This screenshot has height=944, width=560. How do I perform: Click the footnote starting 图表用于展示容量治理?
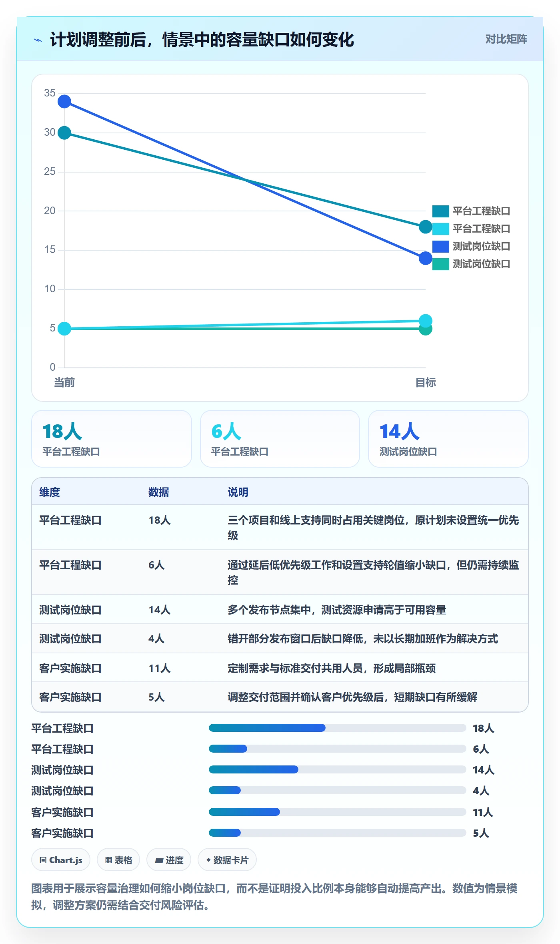[274, 897]
